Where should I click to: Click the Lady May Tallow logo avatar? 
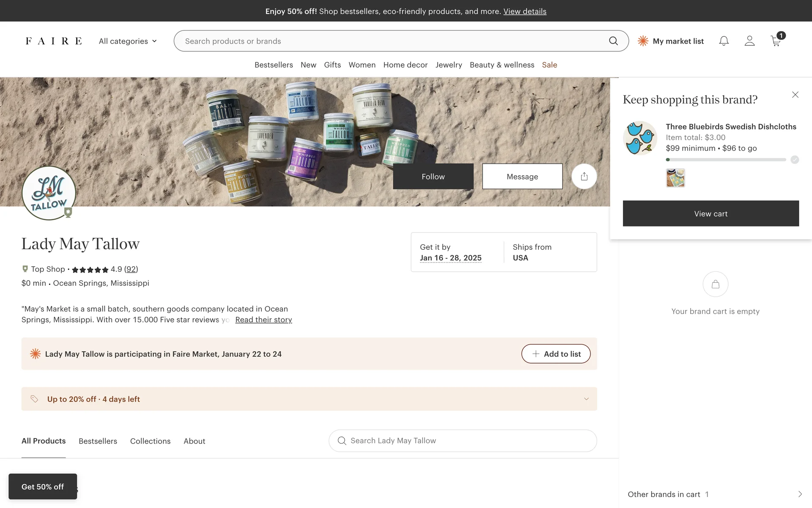pyautogui.click(x=49, y=193)
